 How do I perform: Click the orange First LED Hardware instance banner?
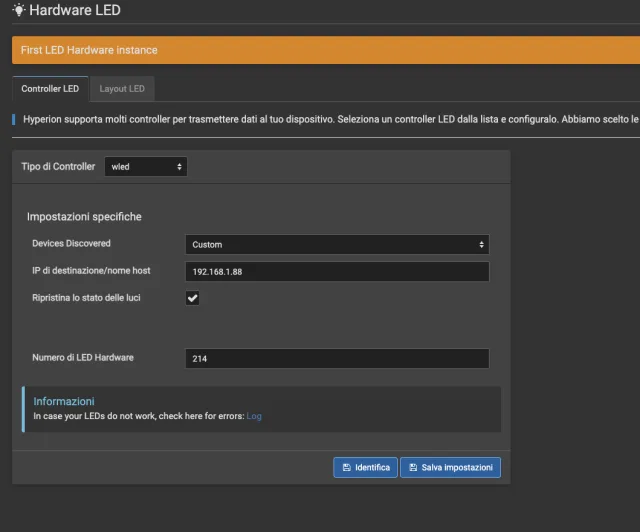320,50
